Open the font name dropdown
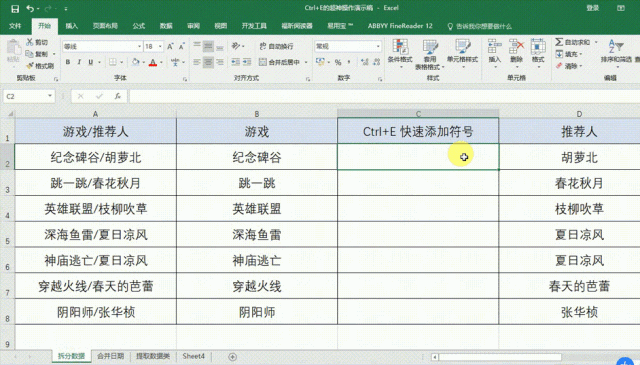The image size is (640, 365). pos(140,47)
